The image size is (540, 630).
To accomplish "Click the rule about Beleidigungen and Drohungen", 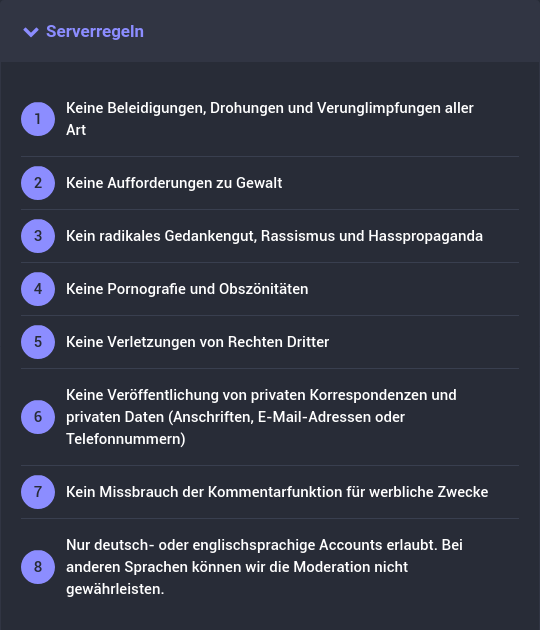I will tap(270, 119).
